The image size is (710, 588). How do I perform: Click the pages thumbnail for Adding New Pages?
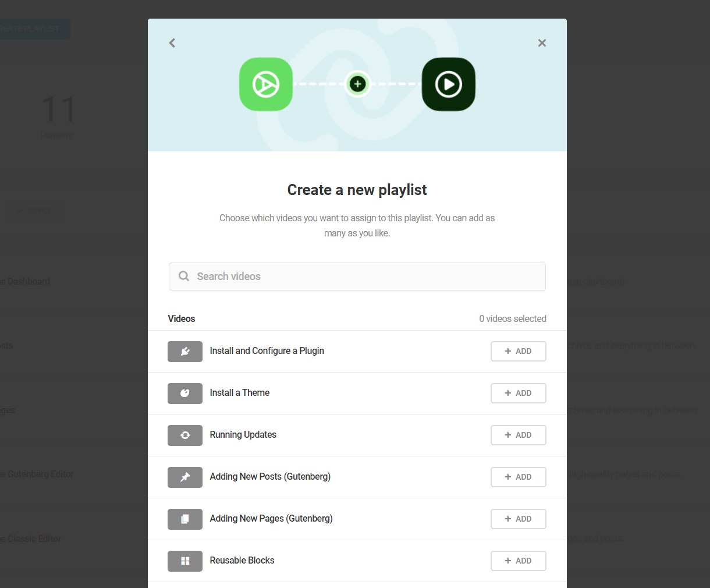pyautogui.click(x=185, y=519)
